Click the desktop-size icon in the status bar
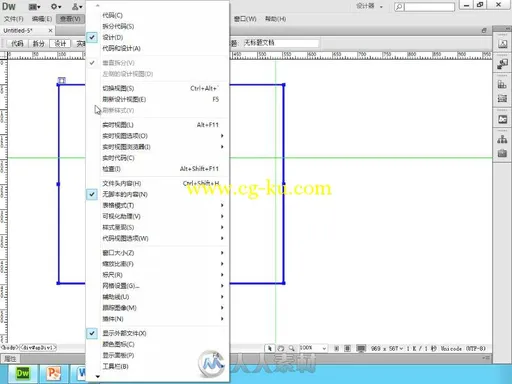 pyautogui.click(x=361, y=348)
